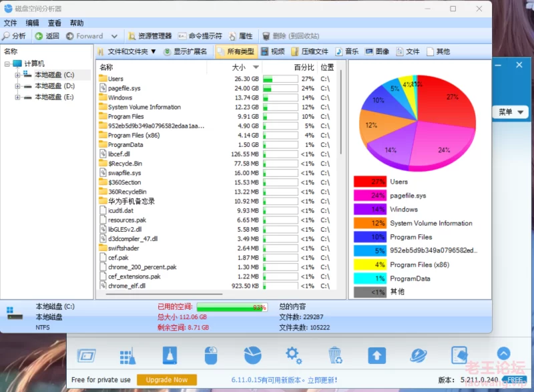
Task: Filter by 视频 file type
Action: pyautogui.click(x=273, y=51)
